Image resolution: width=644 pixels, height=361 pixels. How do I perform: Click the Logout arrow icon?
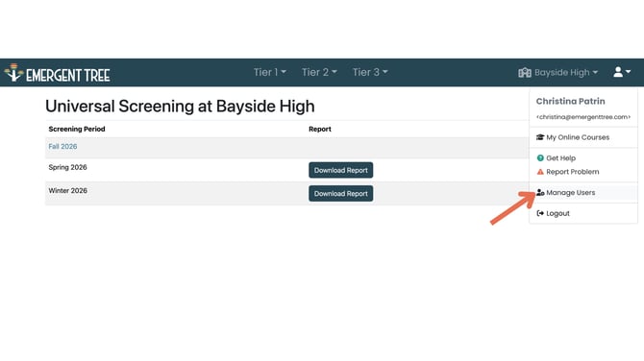[540, 213]
